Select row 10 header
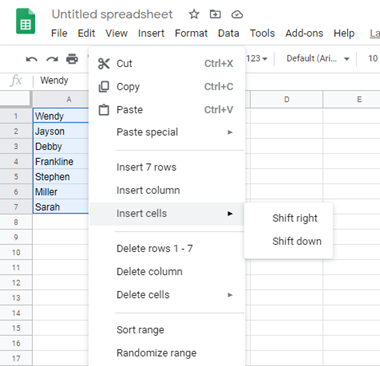This screenshot has height=366, width=380. [x=16, y=252]
